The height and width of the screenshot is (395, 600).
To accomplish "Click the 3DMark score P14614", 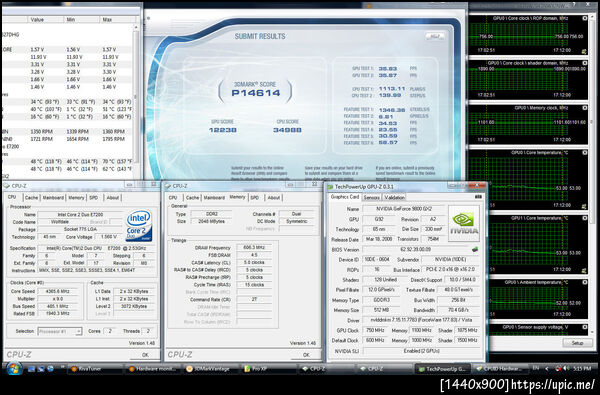I will pos(256,93).
